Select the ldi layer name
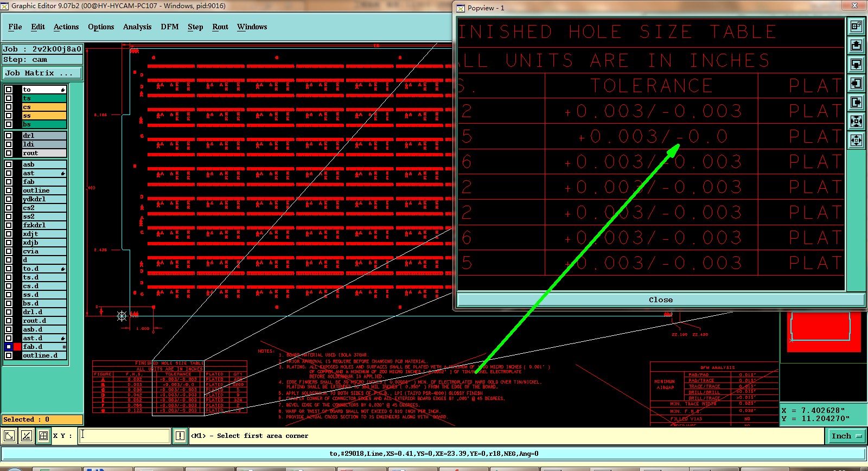868x471 pixels. [44, 144]
